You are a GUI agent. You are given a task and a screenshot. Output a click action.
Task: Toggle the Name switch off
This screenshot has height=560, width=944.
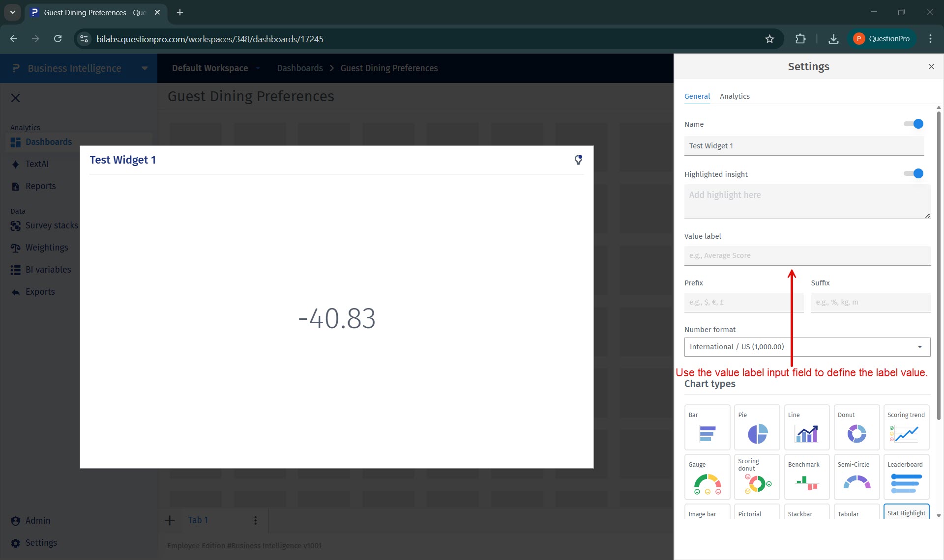pyautogui.click(x=914, y=124)
